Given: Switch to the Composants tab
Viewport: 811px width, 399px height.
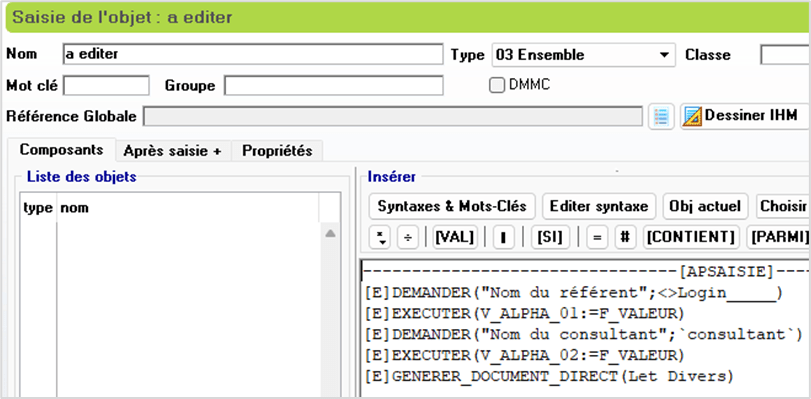Looking at the screenshot, I should pyautogui.click(x=61, y=150).
